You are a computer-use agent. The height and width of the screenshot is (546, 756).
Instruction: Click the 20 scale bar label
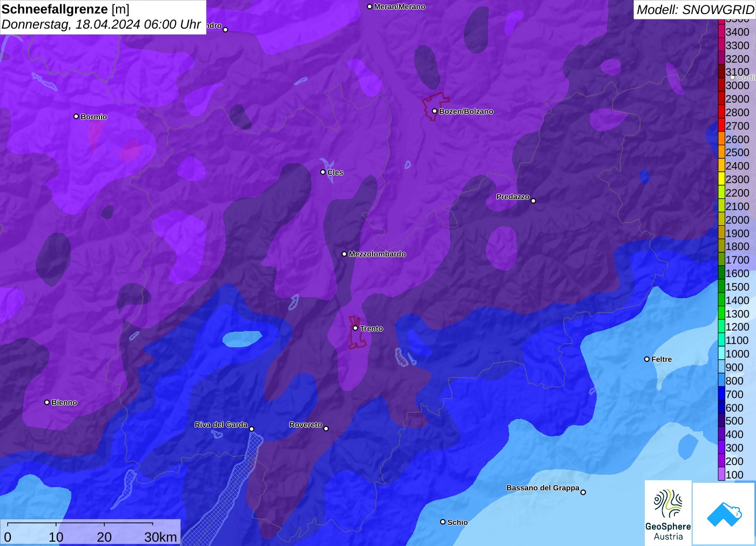[x=104, y=537]
